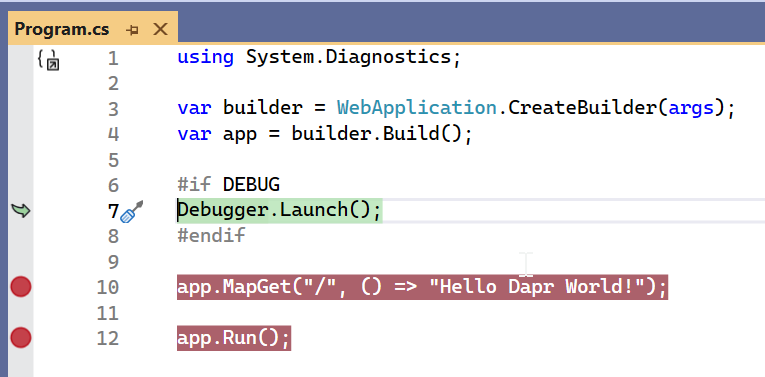Click line number 5 in the margin

[113, 159]
